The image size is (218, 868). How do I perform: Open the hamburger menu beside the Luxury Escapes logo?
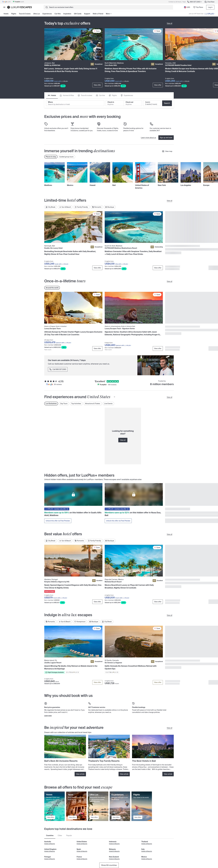click(4, 7)
